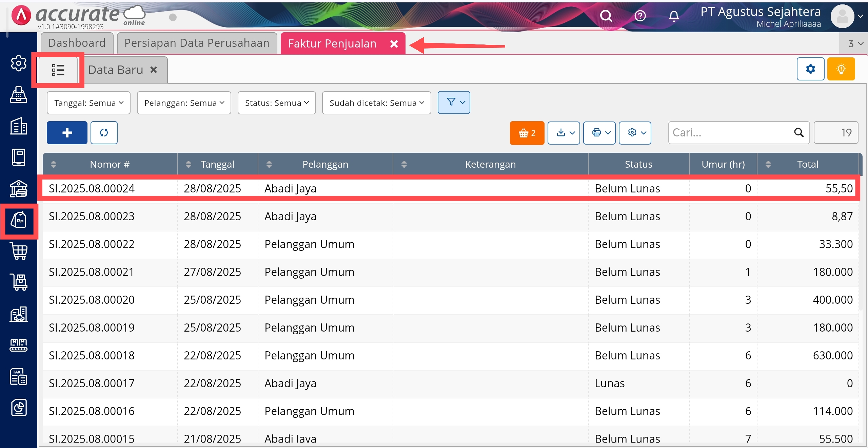Open the Status: Semua filter dropdown
The image size is (868, 448).
(277, 103)
